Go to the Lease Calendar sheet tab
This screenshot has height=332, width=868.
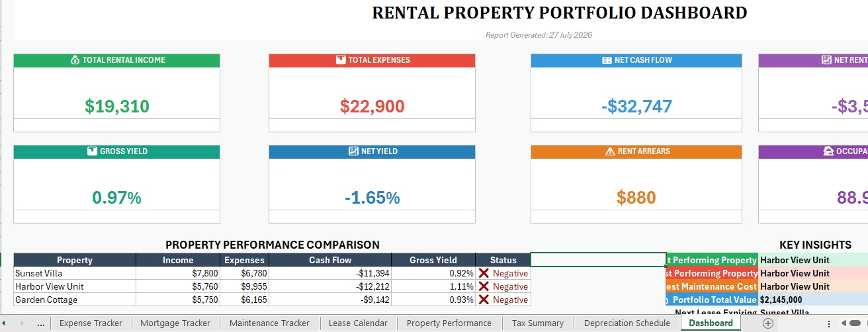pos(359,323)
